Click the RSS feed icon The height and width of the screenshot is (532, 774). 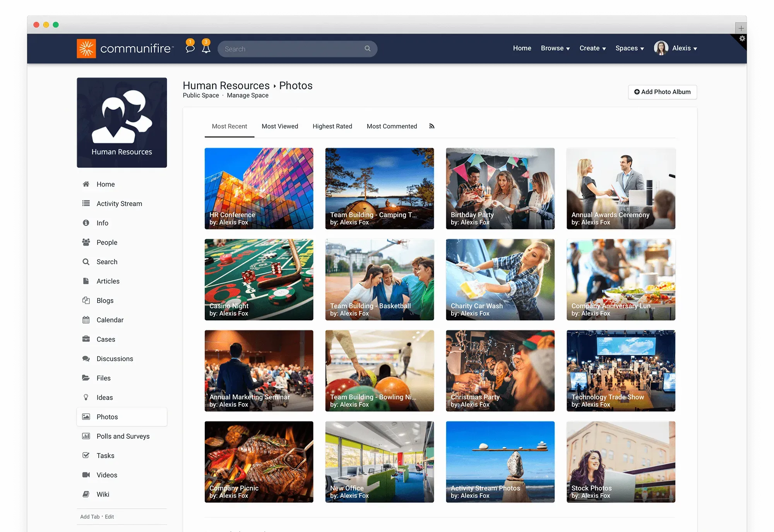tap(432, 126)
